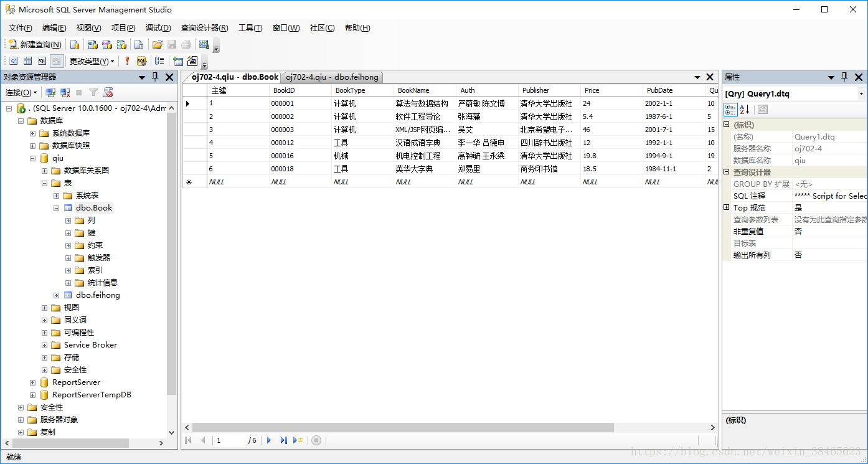
Task: Open the 查询设计器(R) menu
Action: click(x=204, y=28)
